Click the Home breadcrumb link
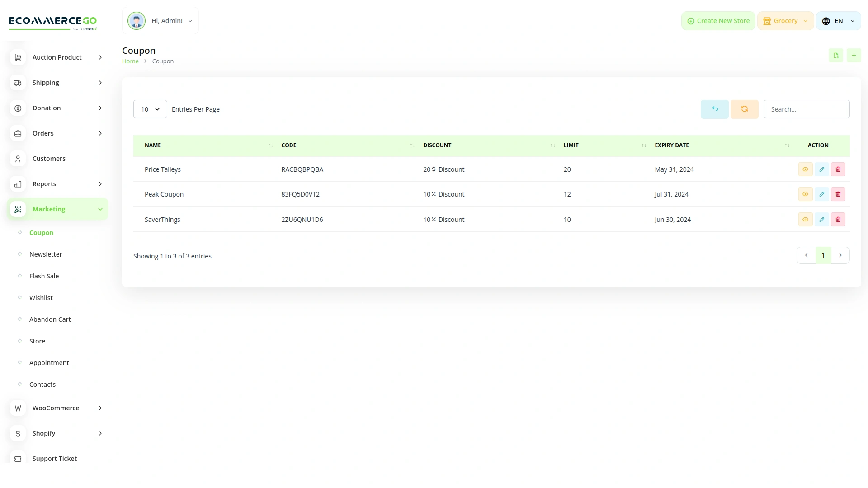This screenshot has height=488, width=868. click(130, 61)
